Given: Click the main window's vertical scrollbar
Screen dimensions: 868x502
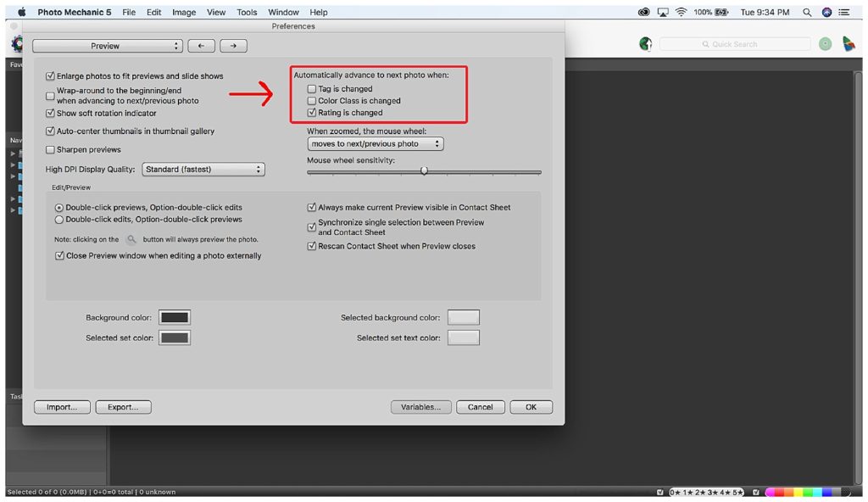Looking at the screenshot, I should click(x=858, y=277).
